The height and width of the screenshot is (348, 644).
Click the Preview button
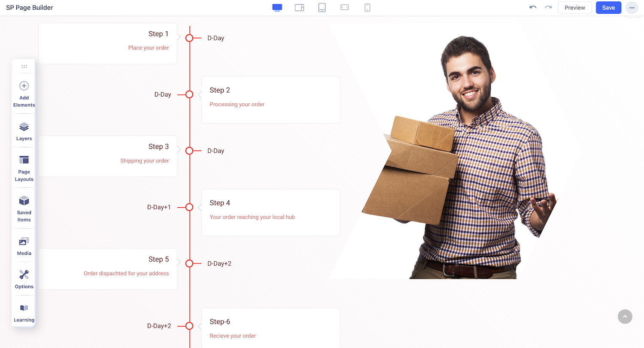[x=575, y=8]
